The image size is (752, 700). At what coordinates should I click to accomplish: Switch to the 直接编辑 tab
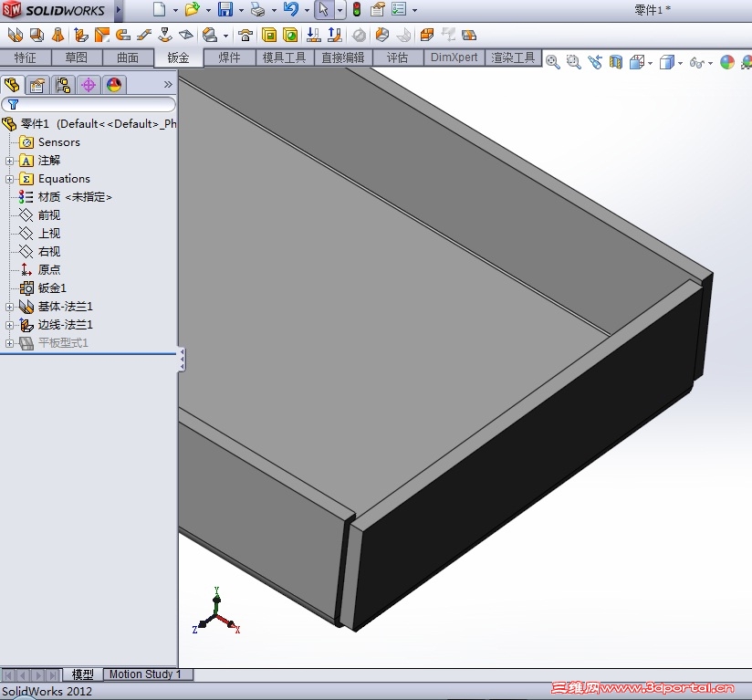coord(343,57)
